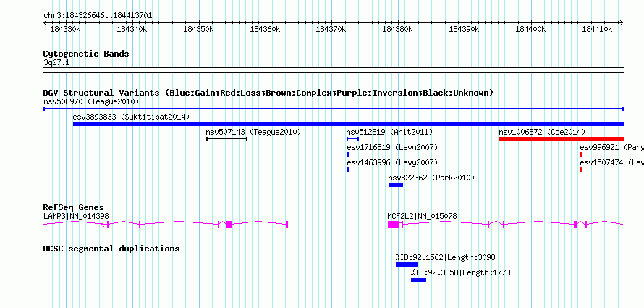Image resolution: width=644 pixels, height=308 pixels.
Task: Click the esv1463996 (Levy2007) label
Action: coord(393,162)
